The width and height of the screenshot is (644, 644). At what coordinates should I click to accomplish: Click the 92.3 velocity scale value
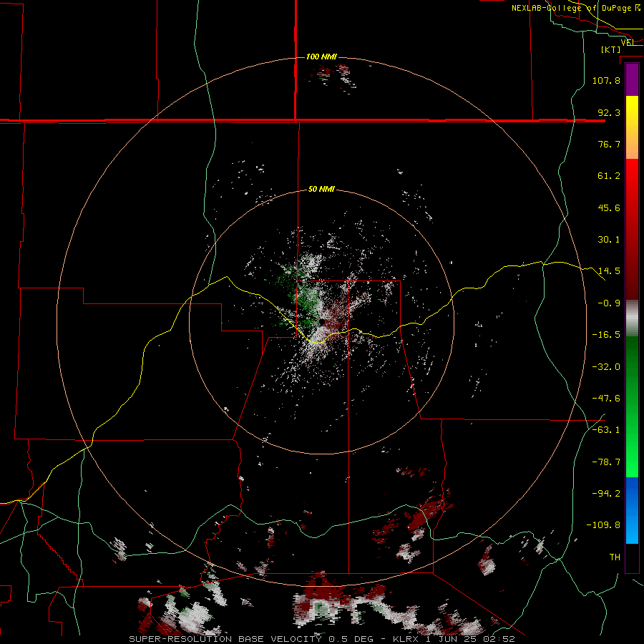pos(609,112)
